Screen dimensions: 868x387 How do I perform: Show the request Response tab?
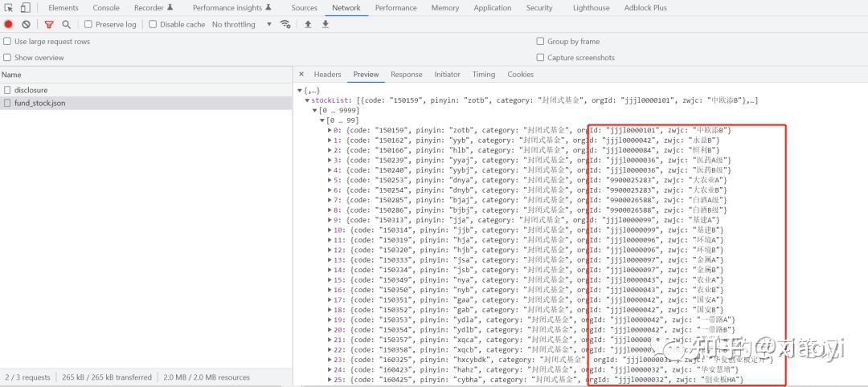(x=407, y=74)
